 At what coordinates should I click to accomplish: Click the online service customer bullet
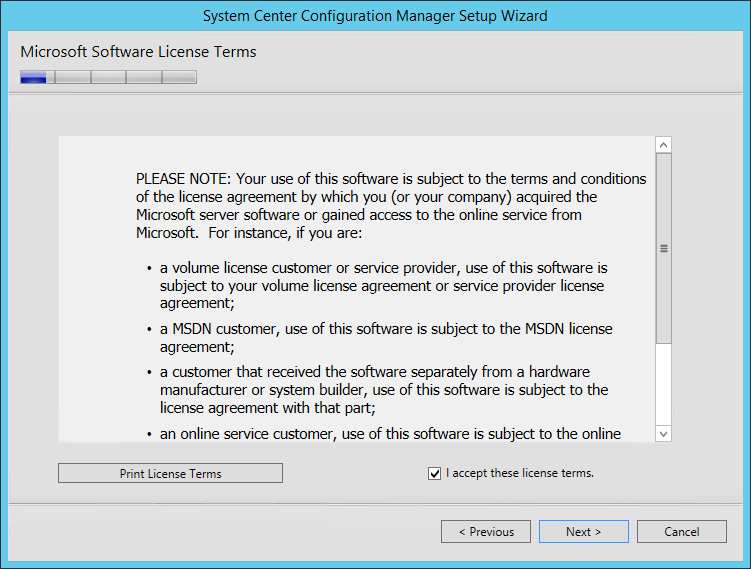(x=390, y=433)
